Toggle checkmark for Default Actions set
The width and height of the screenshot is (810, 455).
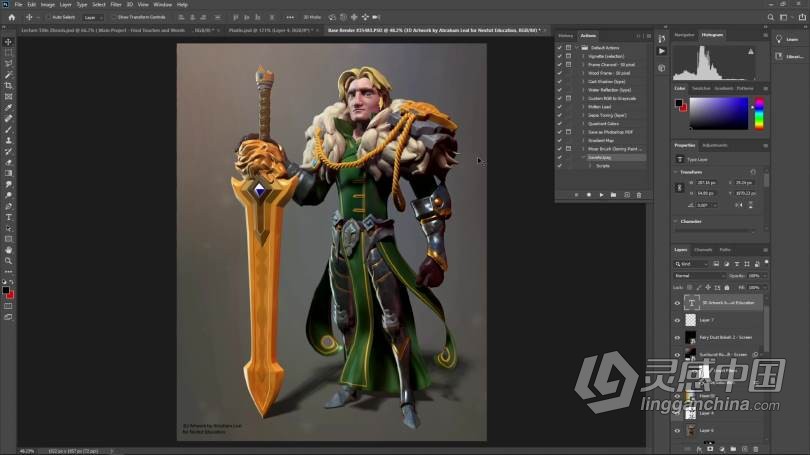pos(559,48)
